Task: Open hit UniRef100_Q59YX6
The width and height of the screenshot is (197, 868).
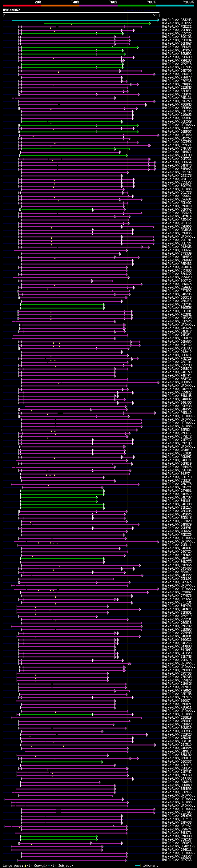Action: tap(177, 34)
